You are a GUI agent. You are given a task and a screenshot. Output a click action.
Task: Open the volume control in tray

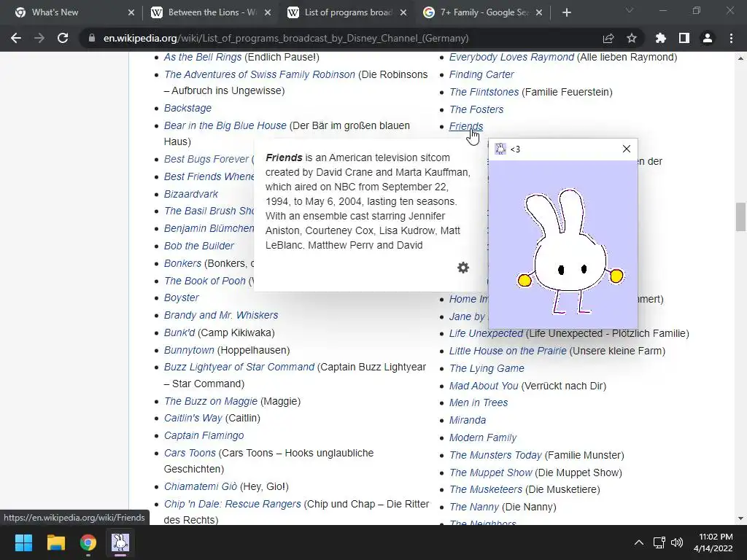pyautogui.click(x=677, y=542)
